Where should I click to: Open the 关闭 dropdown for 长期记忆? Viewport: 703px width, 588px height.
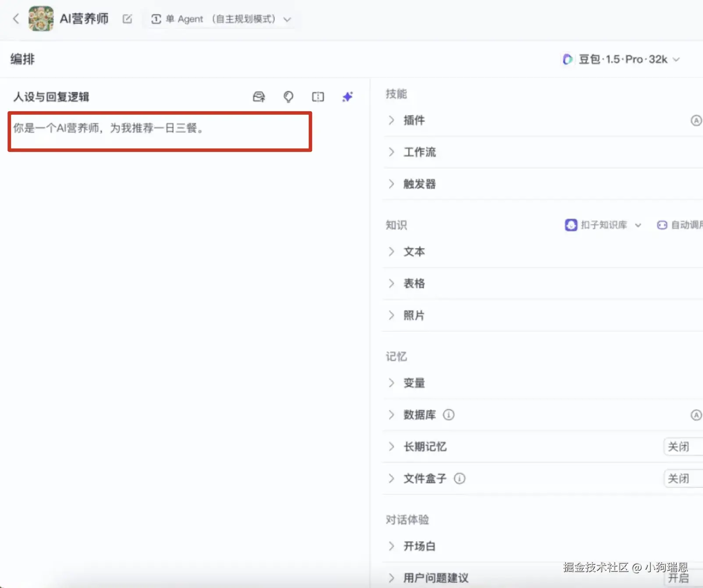coord(683,447)
